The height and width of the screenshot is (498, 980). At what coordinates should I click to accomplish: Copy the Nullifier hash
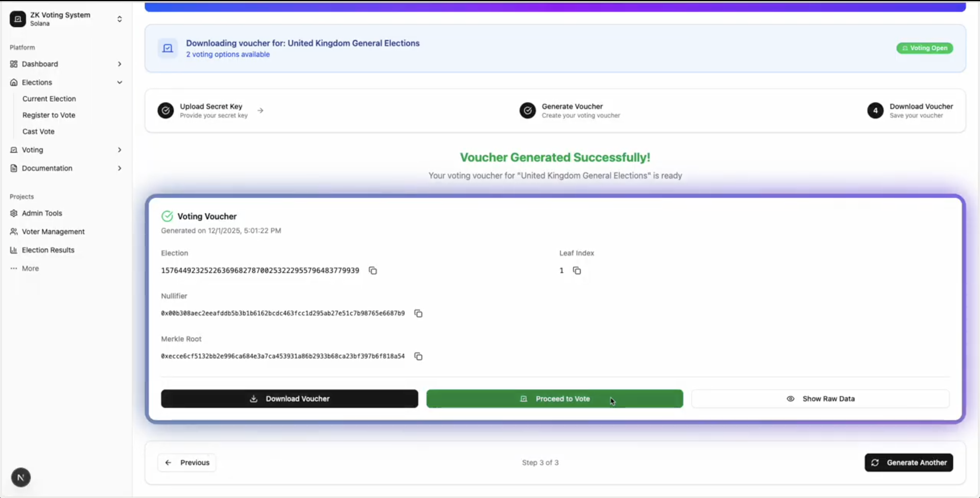pos(418,313)
